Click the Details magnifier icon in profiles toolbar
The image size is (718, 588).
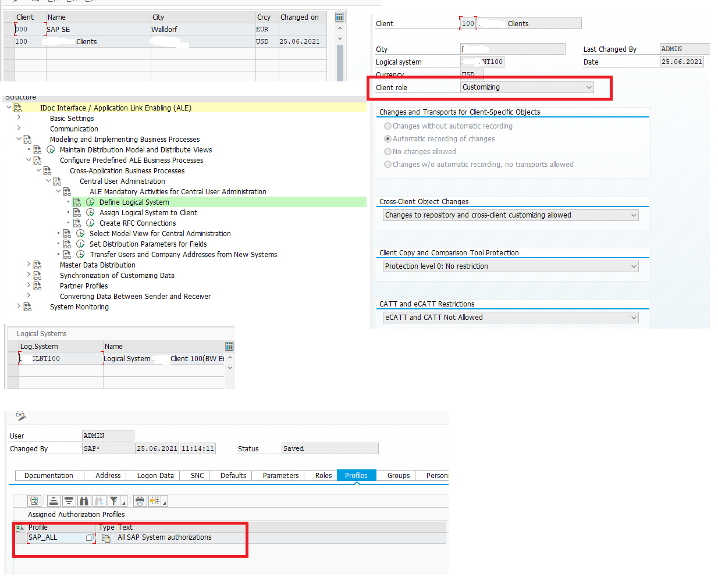(34, 501)
